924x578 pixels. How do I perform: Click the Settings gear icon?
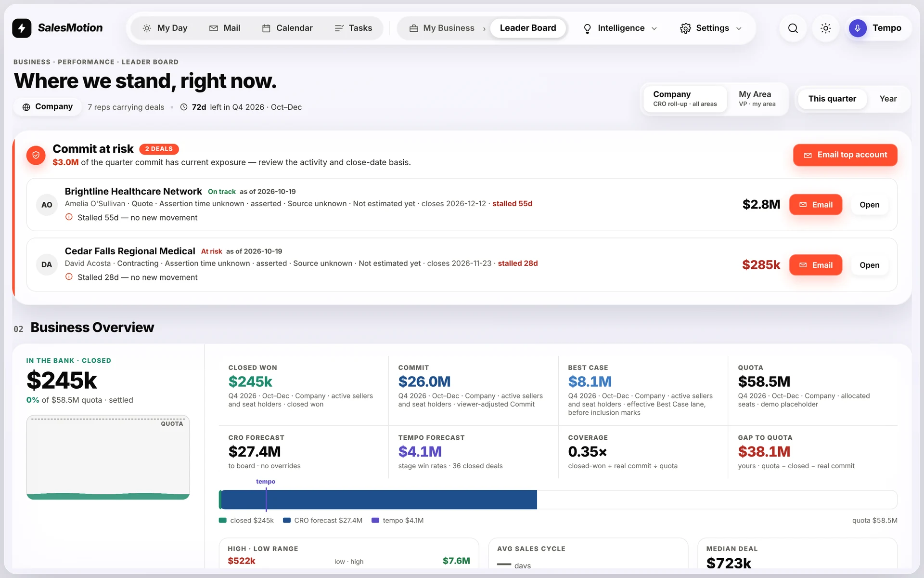685,28
